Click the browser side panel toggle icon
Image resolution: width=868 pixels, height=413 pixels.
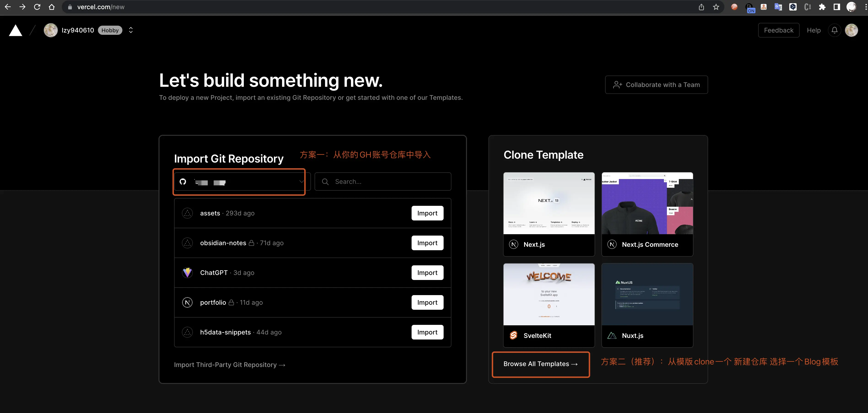coord(837,7)
